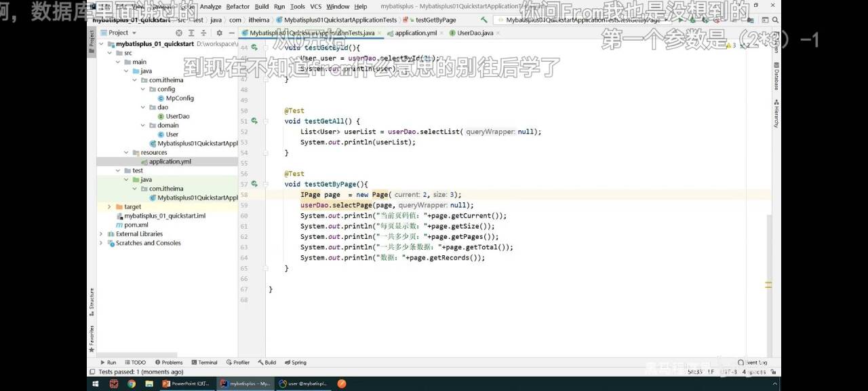Screen dimensions: 868x391
Task: Open the TODO tool window
Action: (135, 362)
